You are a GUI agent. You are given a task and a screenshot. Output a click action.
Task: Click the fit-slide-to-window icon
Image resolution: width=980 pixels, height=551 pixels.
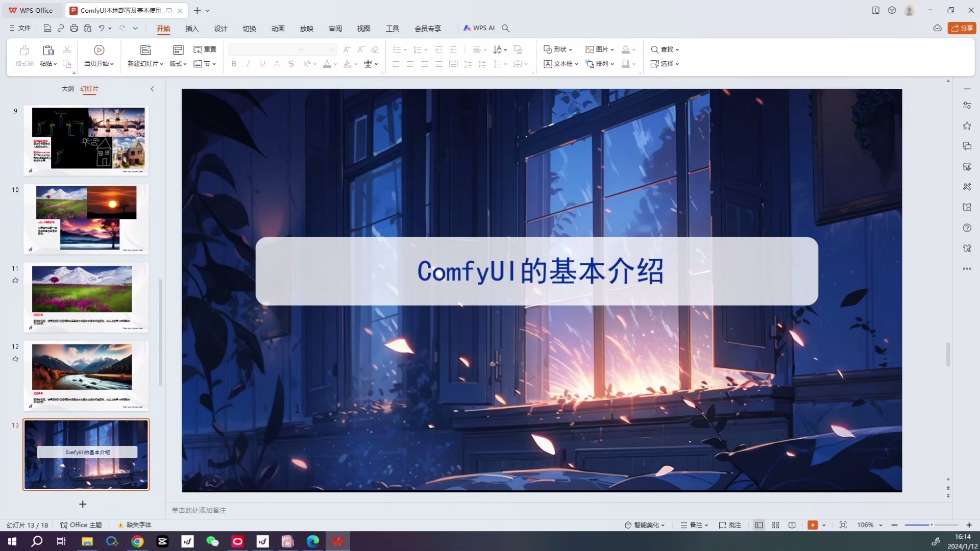click(843, 525)
